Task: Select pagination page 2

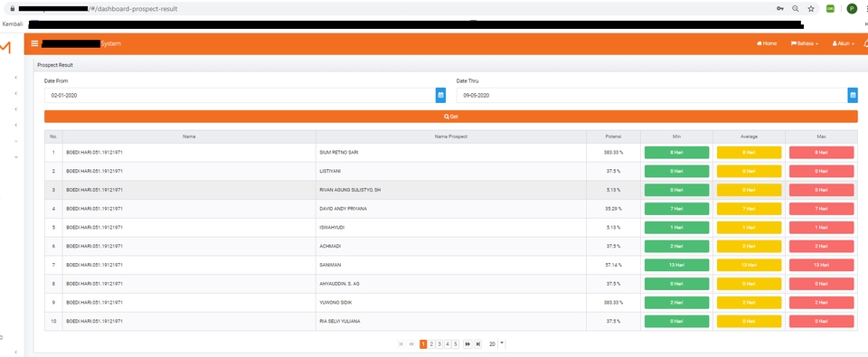Action: pos(431,344)
